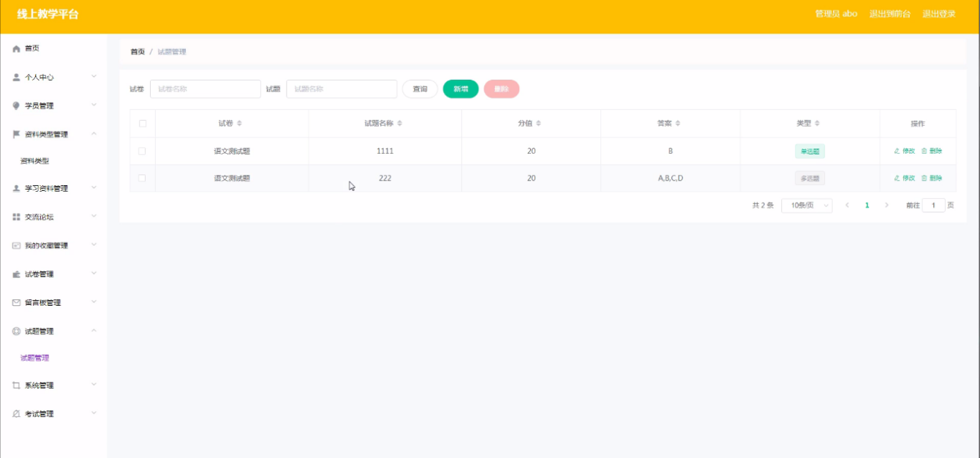980x458 pixels.
Task: Click the person icon for 个人中心
Action: 16,77
